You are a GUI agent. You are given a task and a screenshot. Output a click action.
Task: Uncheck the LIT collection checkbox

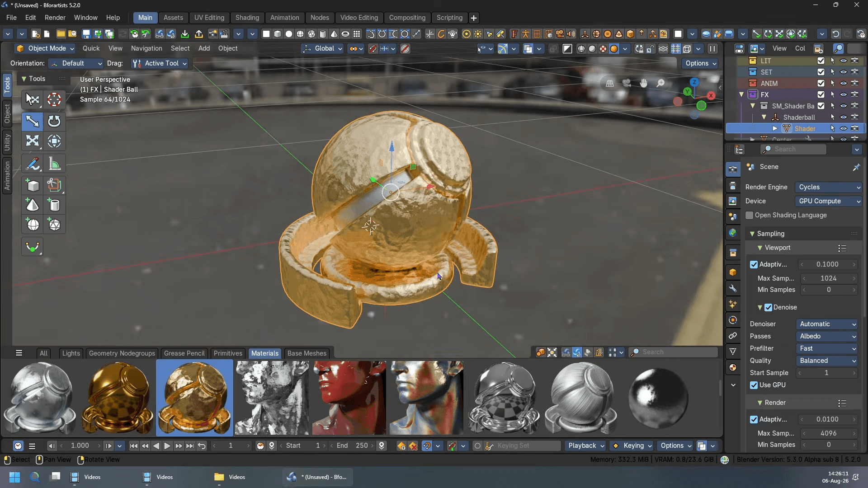821,61
